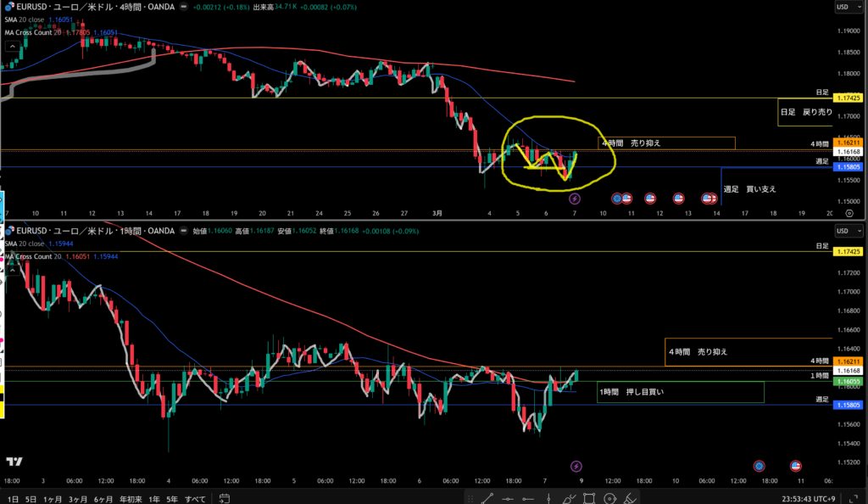Image resolution: width=868 pixels, height=504 pixels.
Task: Click the blue 1.15805 weekly price label
Action: click(849, 167)
